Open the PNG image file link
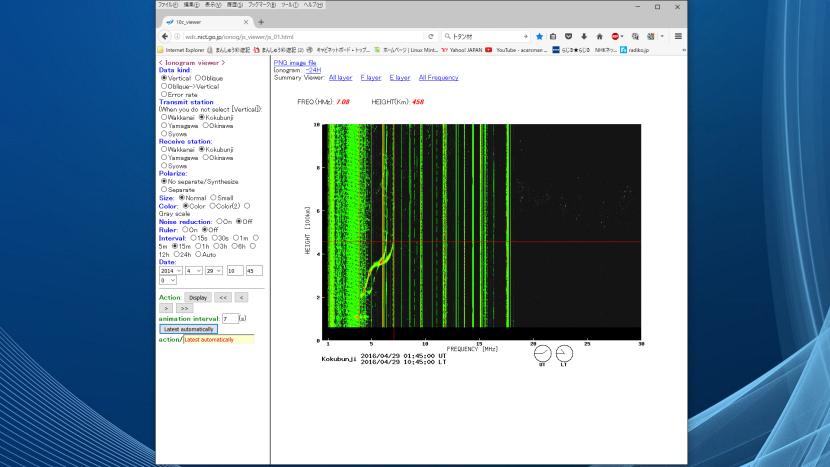 tap(295, 62)
